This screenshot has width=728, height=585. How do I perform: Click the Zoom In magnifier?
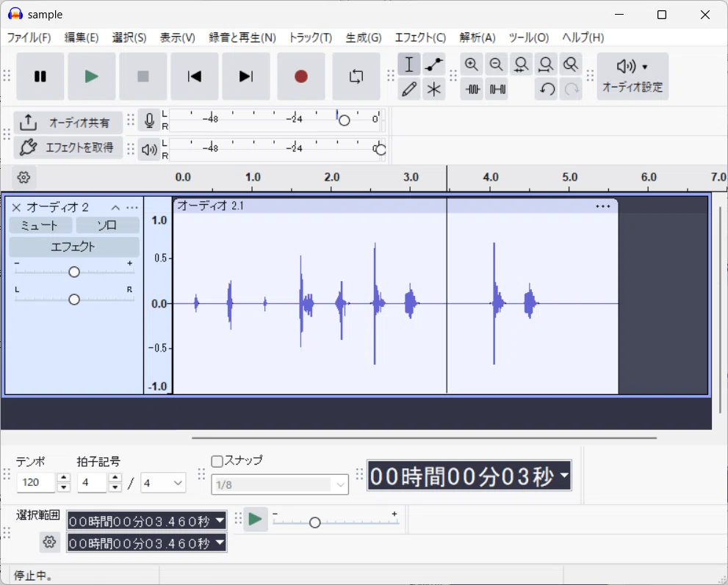472,64
